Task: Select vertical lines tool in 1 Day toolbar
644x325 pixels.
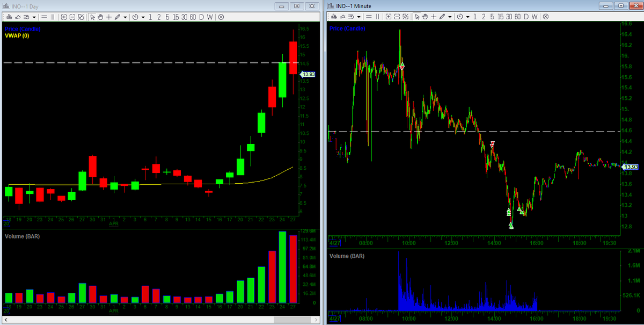Action: [x=53, y=17]
